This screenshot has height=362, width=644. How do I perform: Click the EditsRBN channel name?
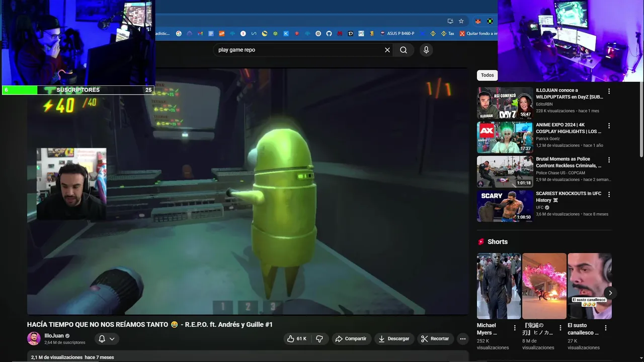point(544,104)
